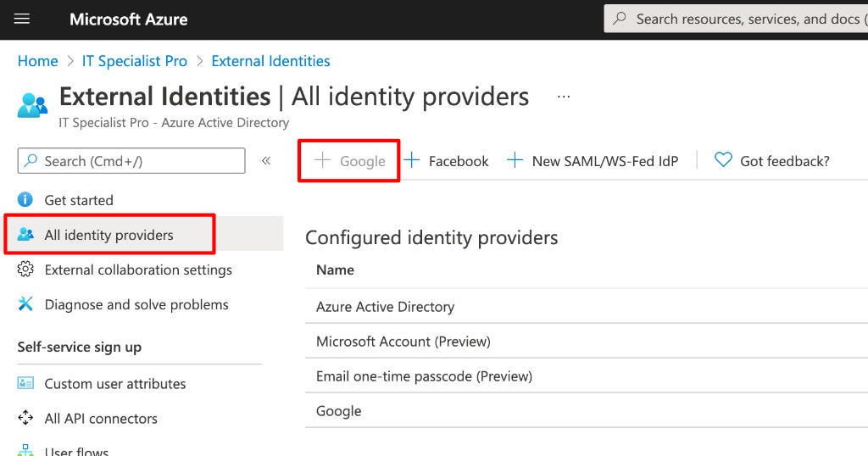This screenshot has width=868, height=456.
Task: Click the people icon beside All identity providers
Action: point(25,234)
